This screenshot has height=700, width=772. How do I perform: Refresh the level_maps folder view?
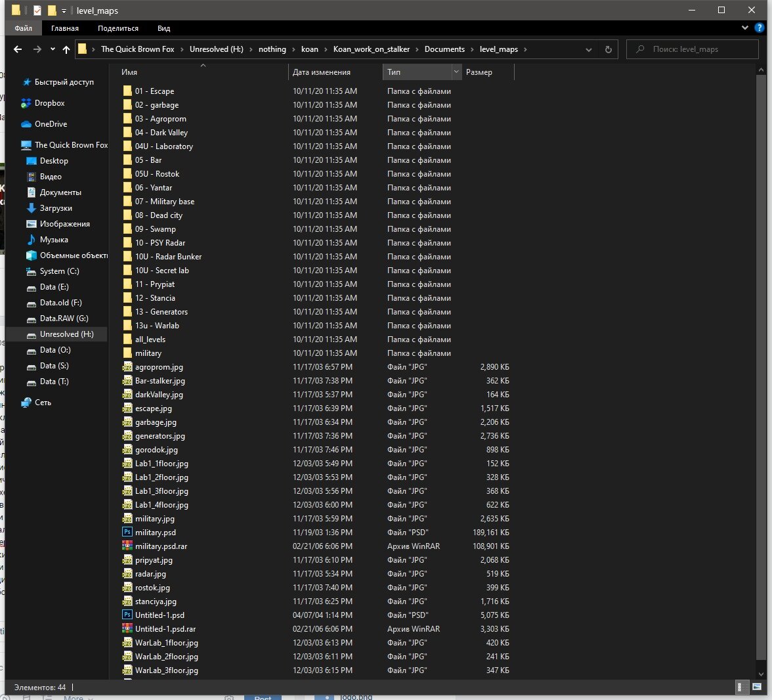click(608, 49)
